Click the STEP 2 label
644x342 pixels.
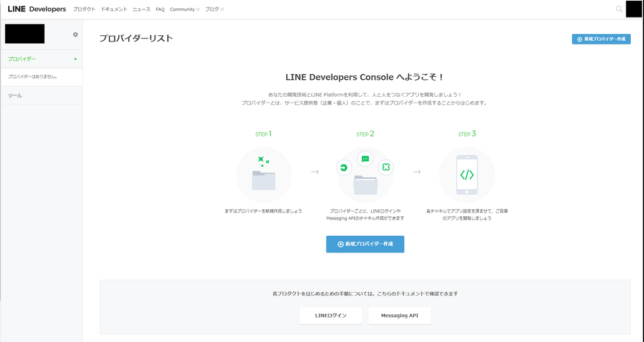(365, 134)
